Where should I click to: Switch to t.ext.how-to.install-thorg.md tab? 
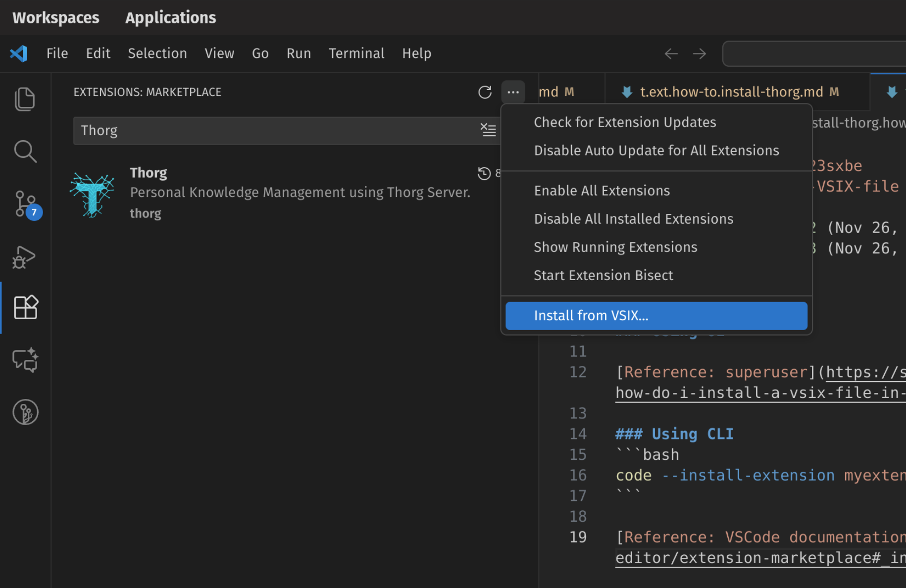(731, 92)
